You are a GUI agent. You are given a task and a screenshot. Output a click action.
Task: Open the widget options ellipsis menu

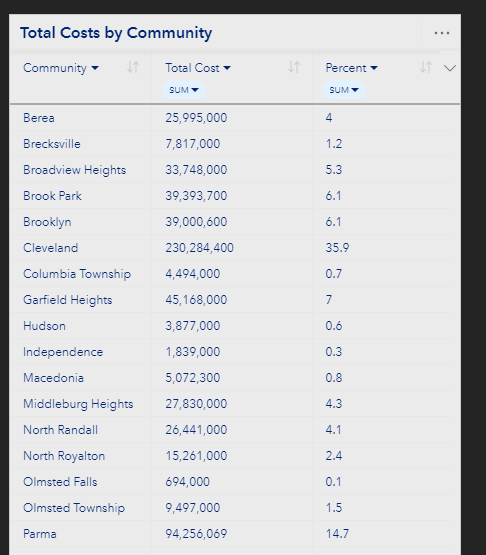click(x=442, y=33)
